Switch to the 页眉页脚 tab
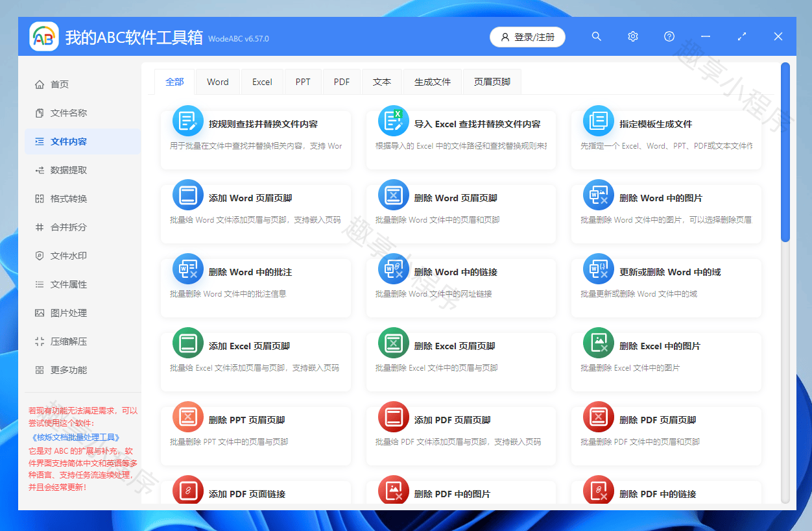 point(492,82)
